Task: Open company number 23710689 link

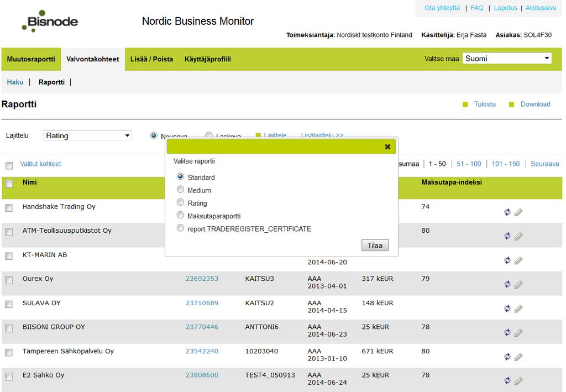Action: click(202, 303)
